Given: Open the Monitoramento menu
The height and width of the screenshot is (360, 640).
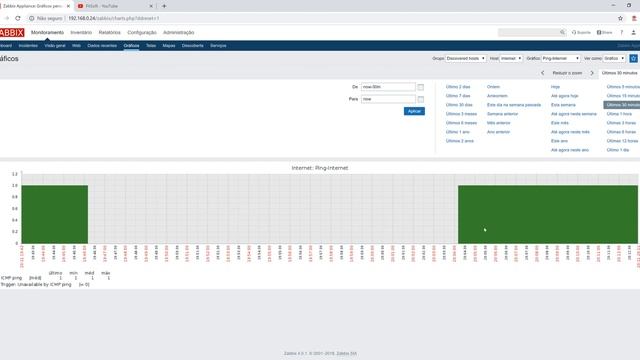Looking at the screenshot, I should pos(47,32).
